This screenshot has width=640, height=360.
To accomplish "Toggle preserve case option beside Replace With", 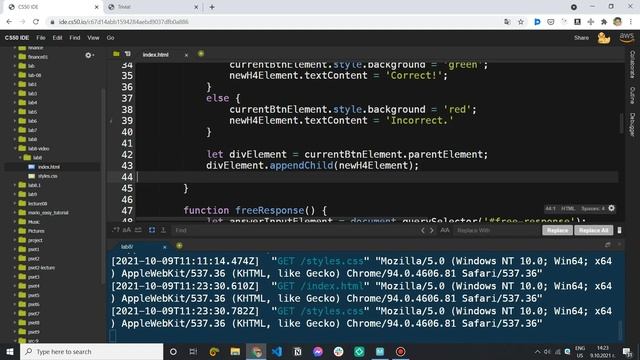I will click(444, 230).
